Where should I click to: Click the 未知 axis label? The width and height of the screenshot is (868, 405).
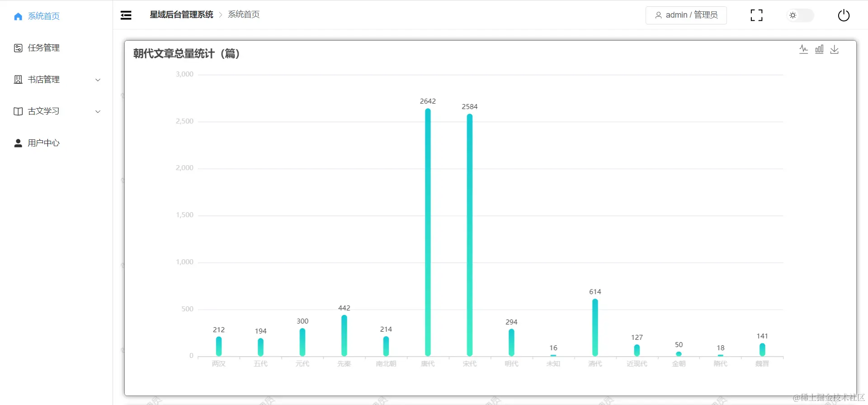coord(553,364)
